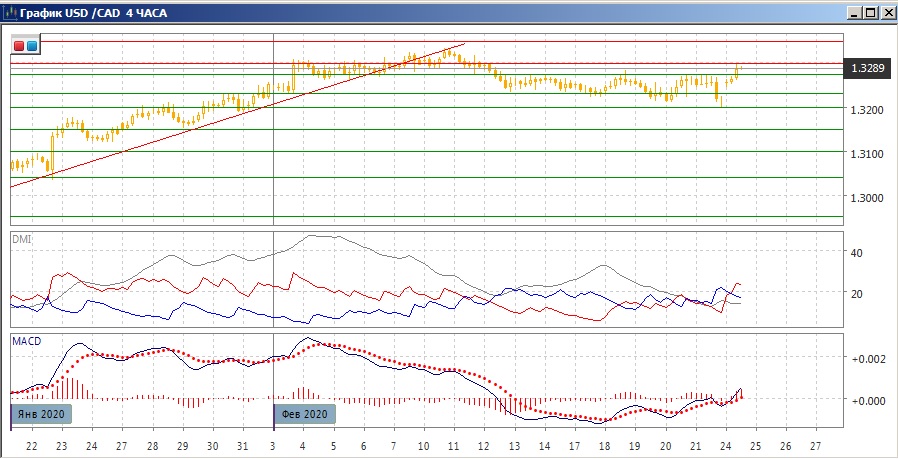Click date 24 on right of time axis
The height and width of the screenshot is (459, 898).
725,445
